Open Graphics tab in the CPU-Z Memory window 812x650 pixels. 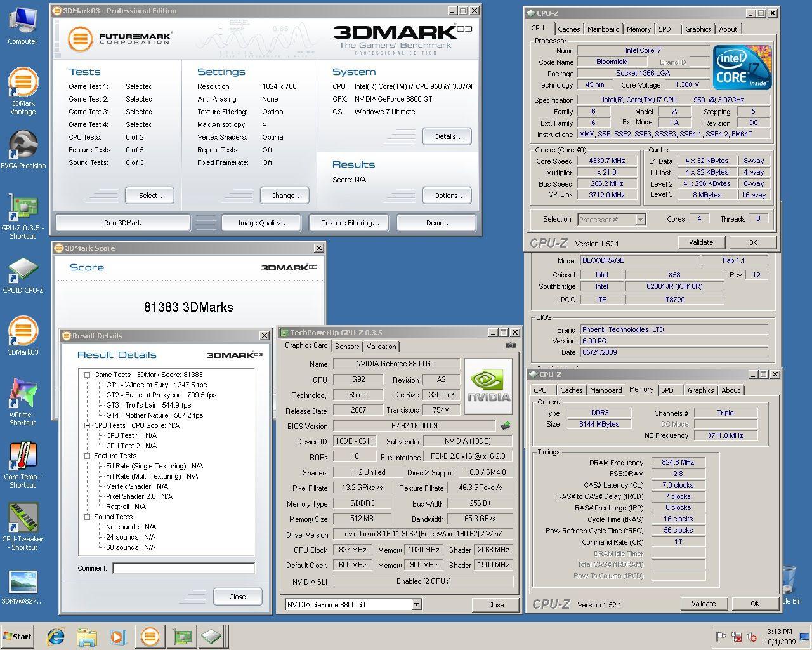(701, 390)
